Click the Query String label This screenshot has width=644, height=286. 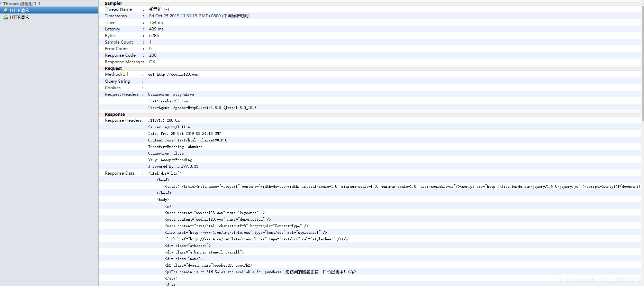117,81
